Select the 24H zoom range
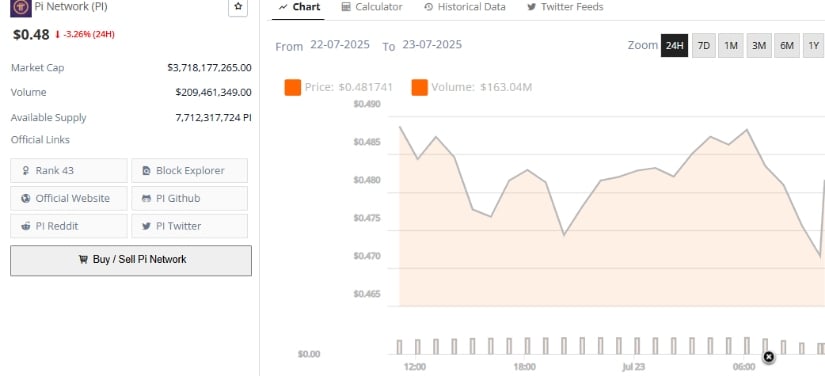Viewport: 825px width, 376px height. pos(674,46)
